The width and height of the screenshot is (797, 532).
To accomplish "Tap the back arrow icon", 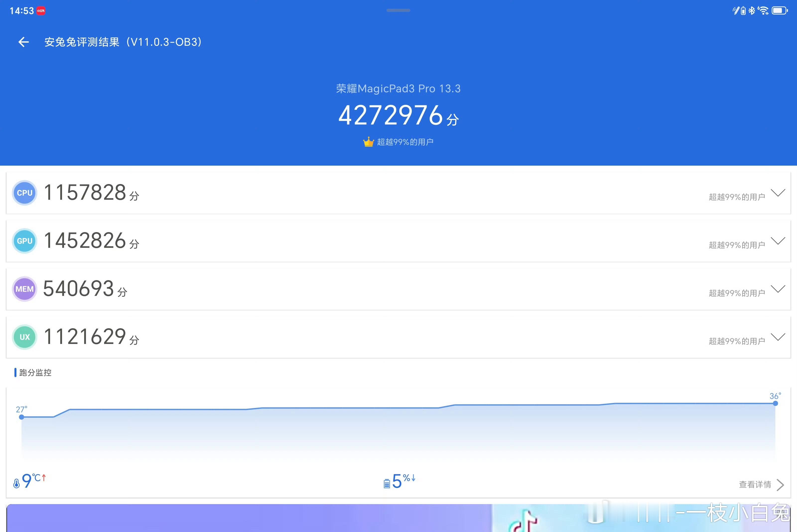I will click(23, 42).
